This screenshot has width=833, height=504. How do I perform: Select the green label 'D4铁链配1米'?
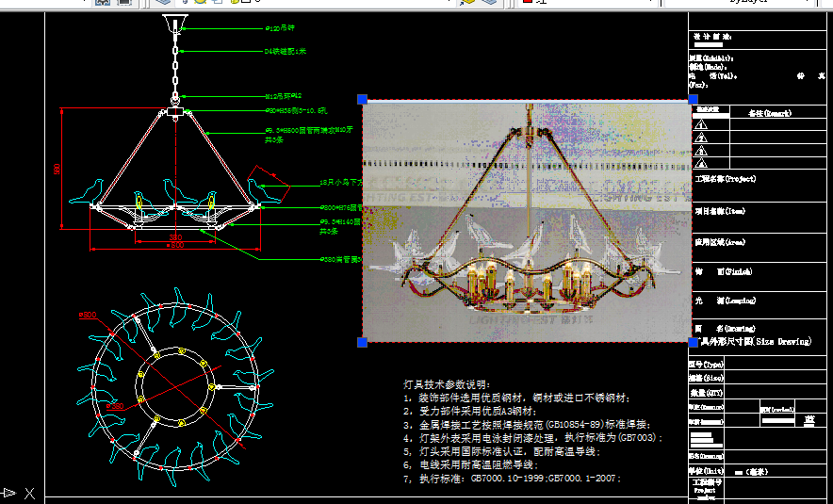click(286, 52)
